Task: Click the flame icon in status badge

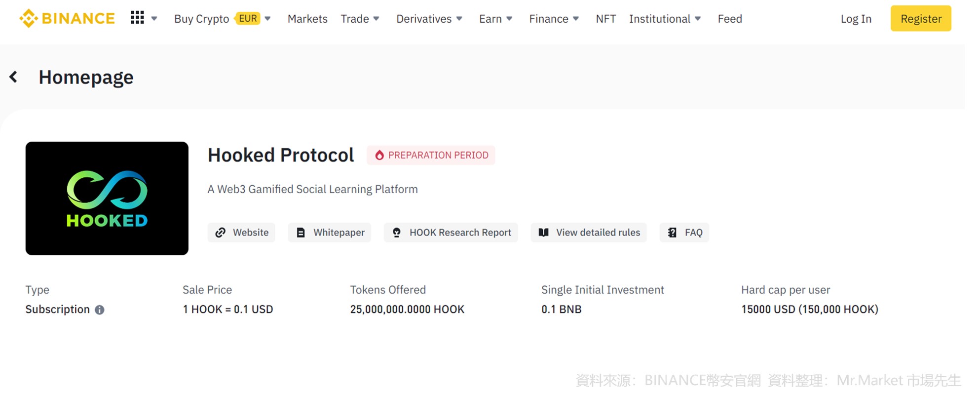Action: pos(379,155)
